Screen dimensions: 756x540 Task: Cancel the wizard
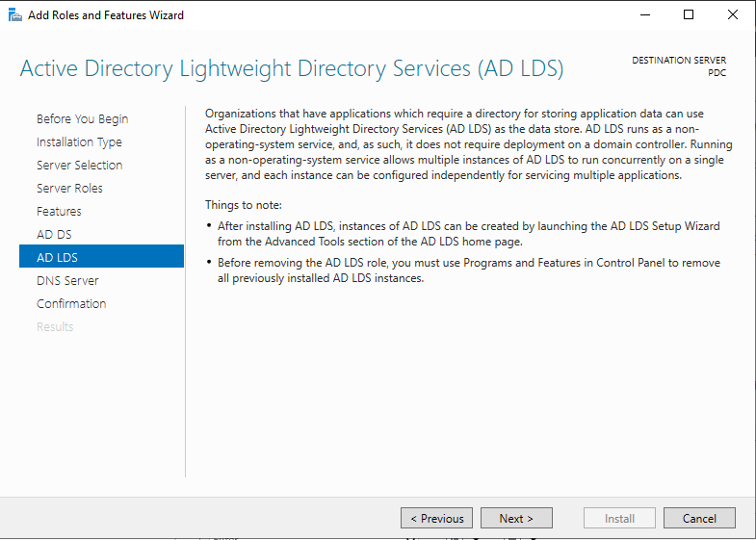pyautogui.click(x=699, y=518)
